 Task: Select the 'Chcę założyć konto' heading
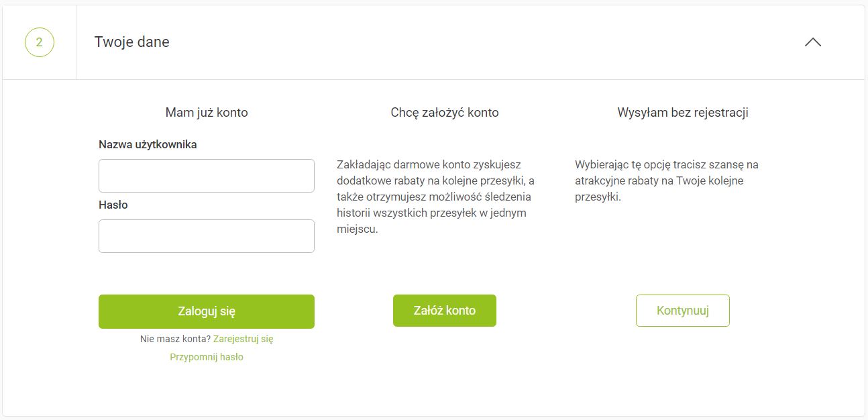445,113
